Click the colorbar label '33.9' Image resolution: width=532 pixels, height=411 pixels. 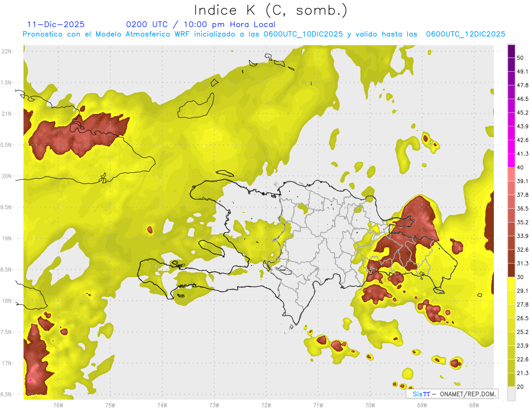click(523, 236)
